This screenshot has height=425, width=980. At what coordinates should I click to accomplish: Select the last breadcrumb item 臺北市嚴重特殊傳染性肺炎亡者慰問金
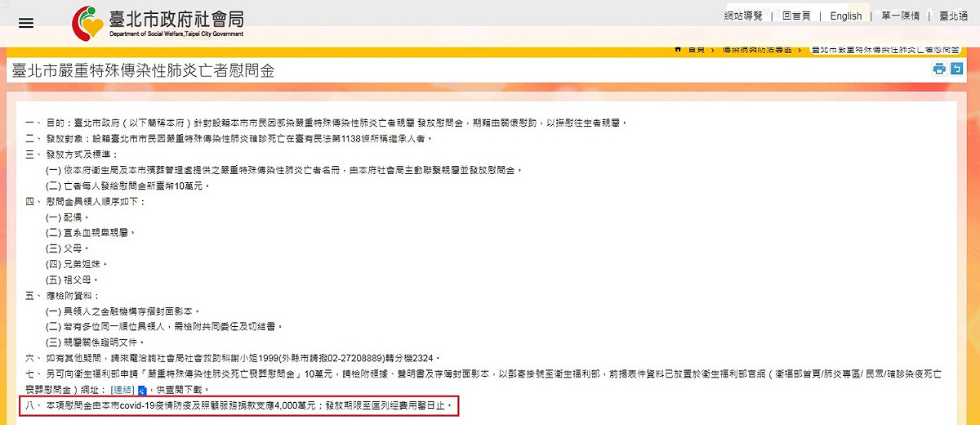(885, 51)
